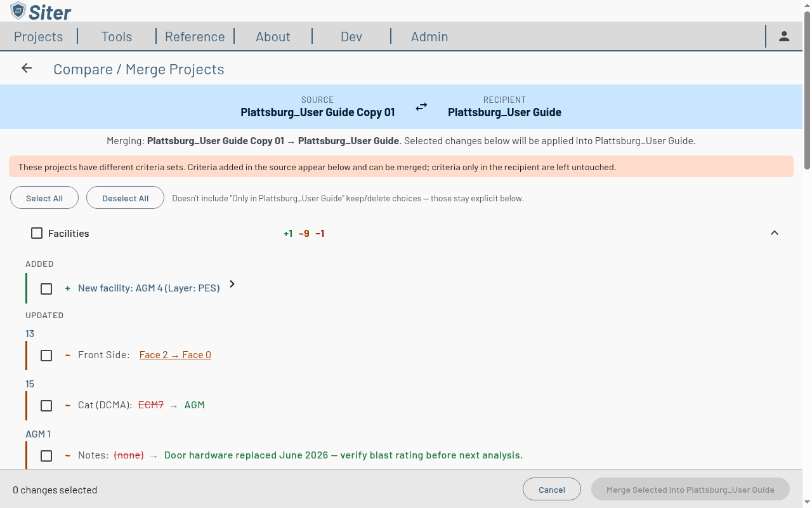This screenshot has width=812, height=508.
Task: Click the Deselect All button
Action: point(125,198)
